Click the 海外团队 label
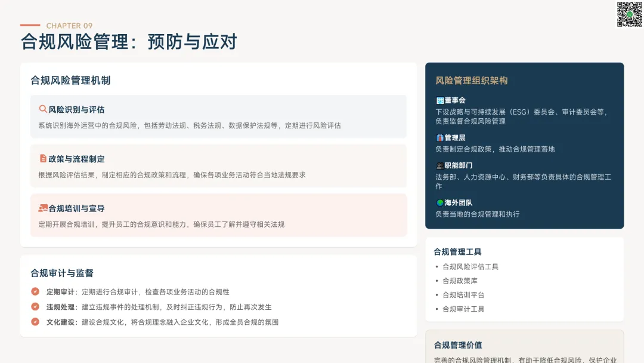This screenshot has height=363, width=644. tap(459, 202)
